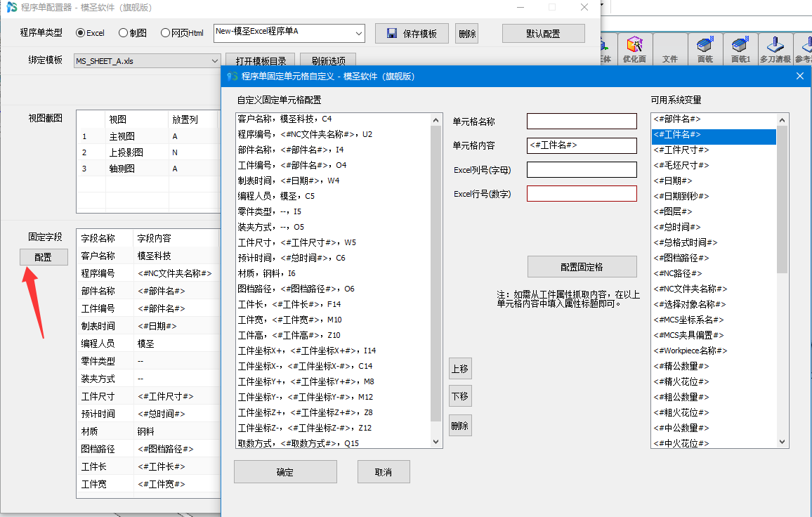Click the 钢料 cell in 固定字段 table
This screenshot has width=812, height=517.
point(176,431)
